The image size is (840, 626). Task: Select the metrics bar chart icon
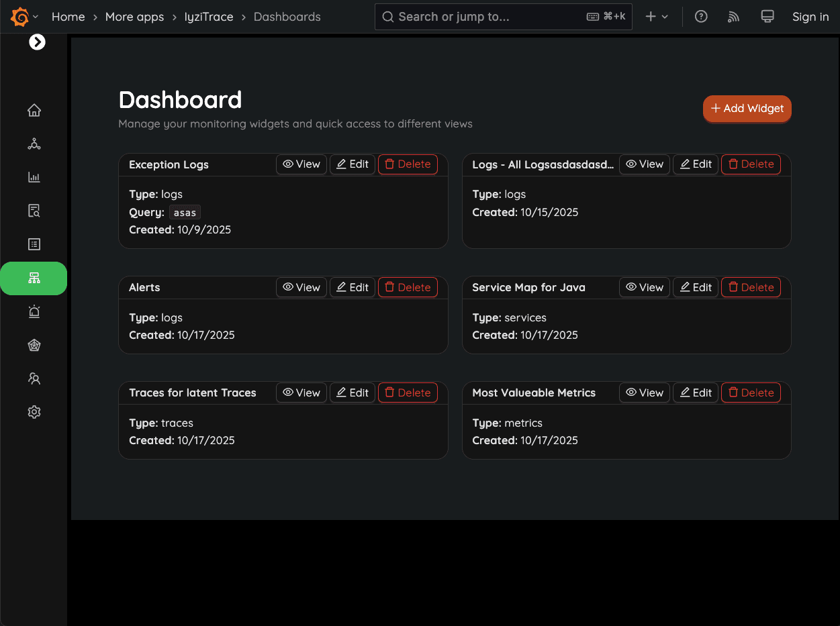point(34,176)
